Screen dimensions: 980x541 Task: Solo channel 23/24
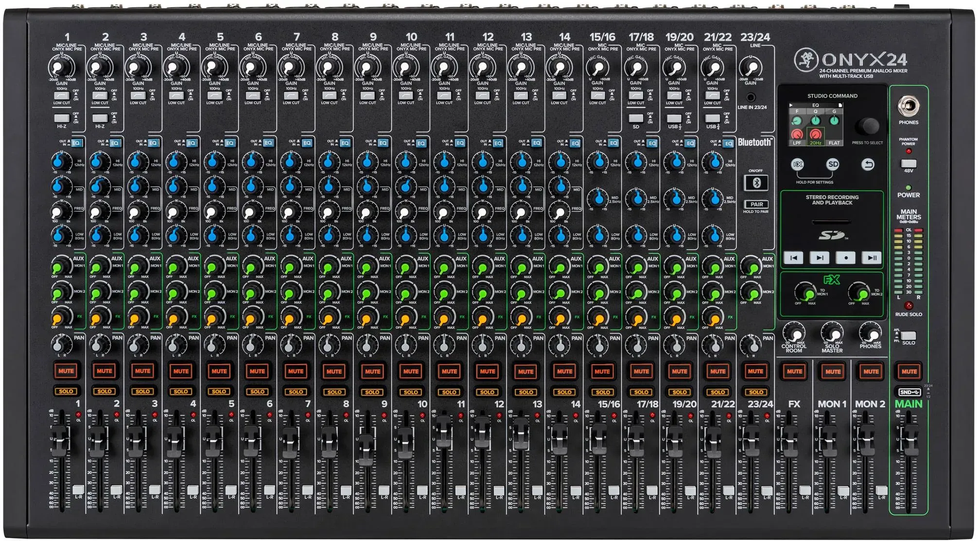point(756,392)
